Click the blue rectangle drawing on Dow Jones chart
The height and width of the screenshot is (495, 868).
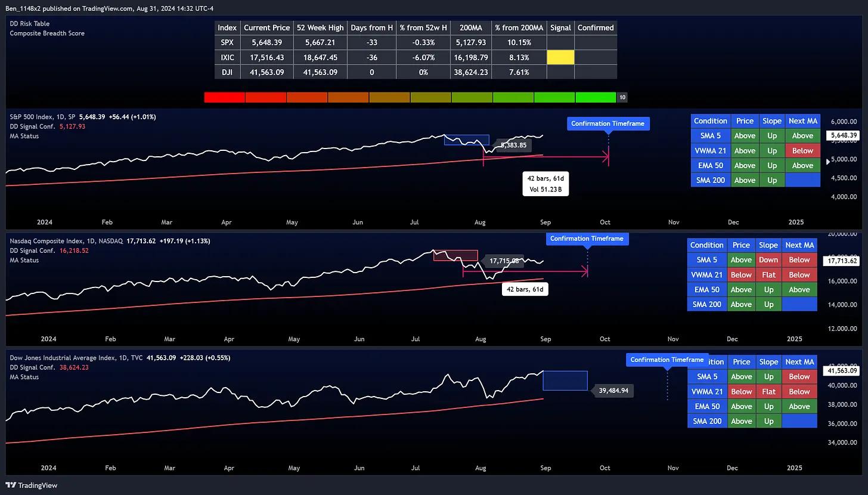[565, 380]
